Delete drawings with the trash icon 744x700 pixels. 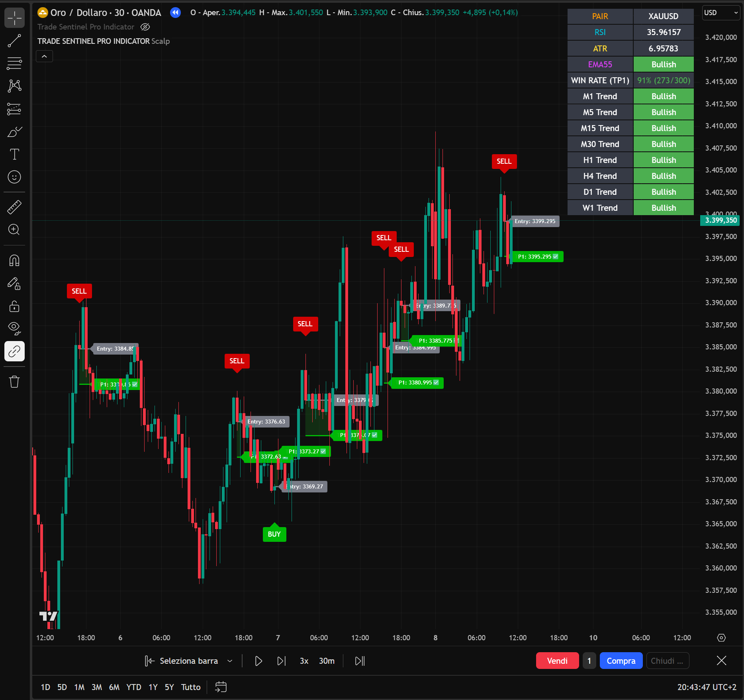pos(14,382)
